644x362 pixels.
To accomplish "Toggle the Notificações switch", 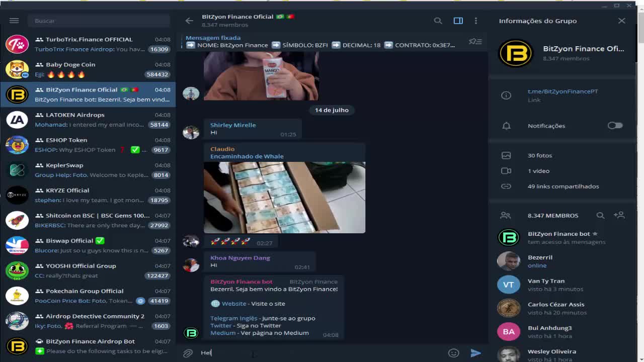I will [615, 126].
